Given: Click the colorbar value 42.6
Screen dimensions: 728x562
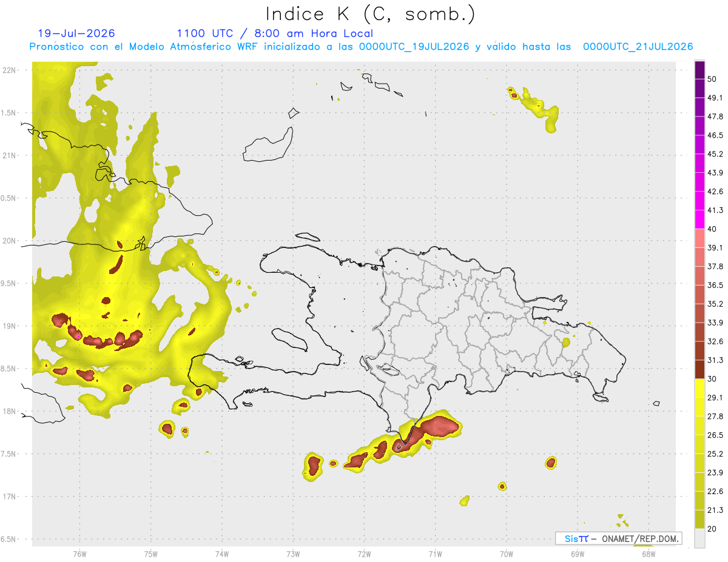Looking at the screenshot, I should tap(715, 192).
